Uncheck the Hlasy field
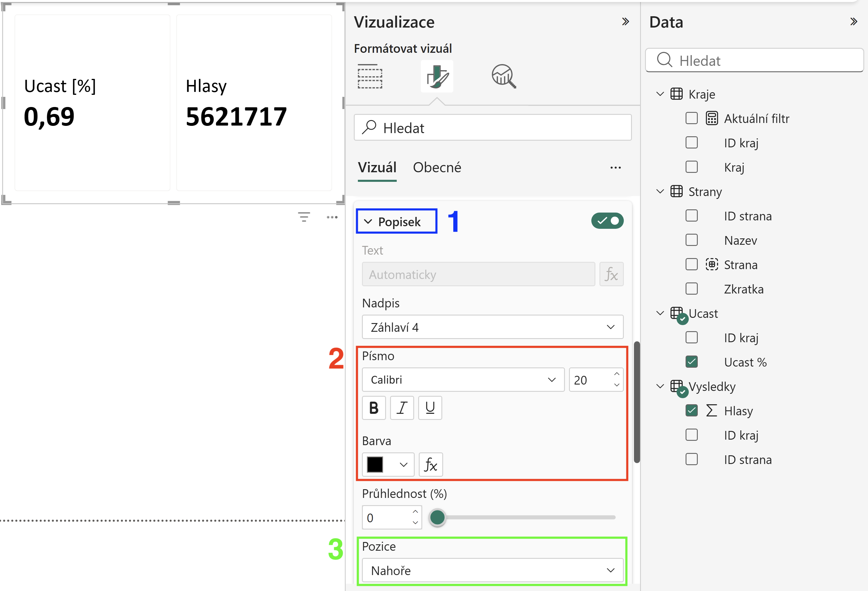This screenshot has width=868, height=591. coord(692,411)
